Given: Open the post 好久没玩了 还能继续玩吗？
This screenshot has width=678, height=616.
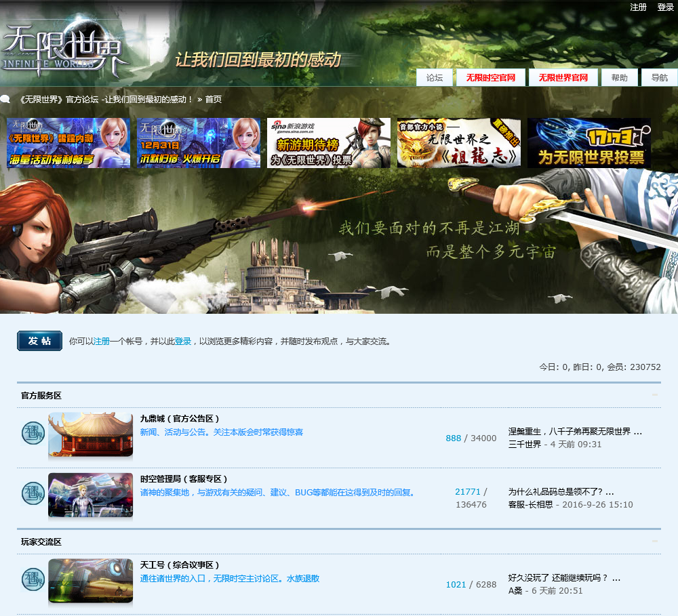Looking at the screenshot, I should point(564,578).
